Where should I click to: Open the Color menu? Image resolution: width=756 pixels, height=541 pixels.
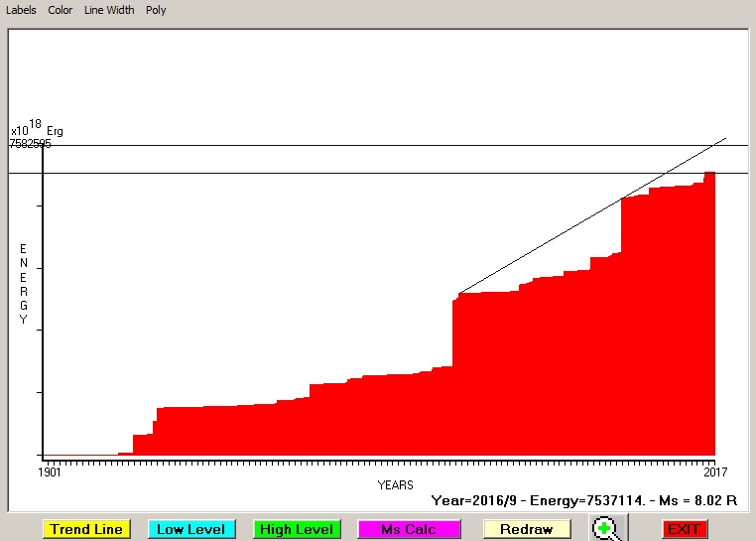tap(61, 10)
